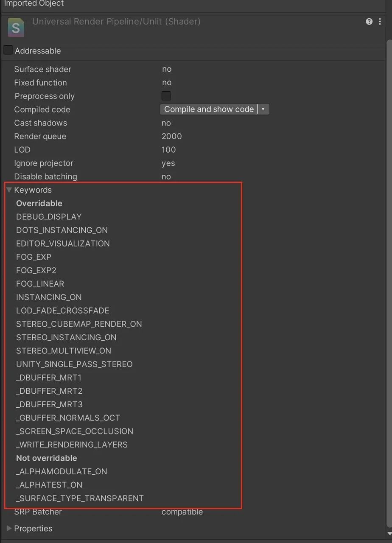Click the Universal Render Pipeline/Unlit shader title
This screenshot has width=392, height=543.
point(116,22)
